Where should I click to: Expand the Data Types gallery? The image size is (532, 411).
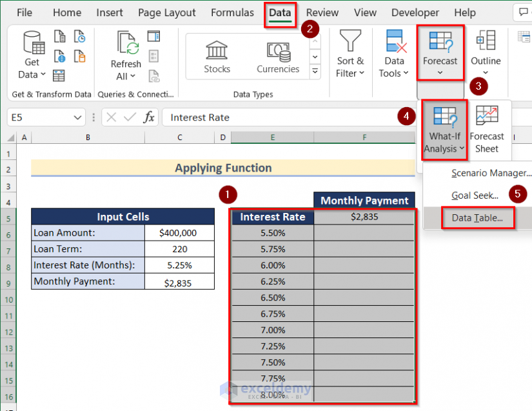[x=315, y=72]
